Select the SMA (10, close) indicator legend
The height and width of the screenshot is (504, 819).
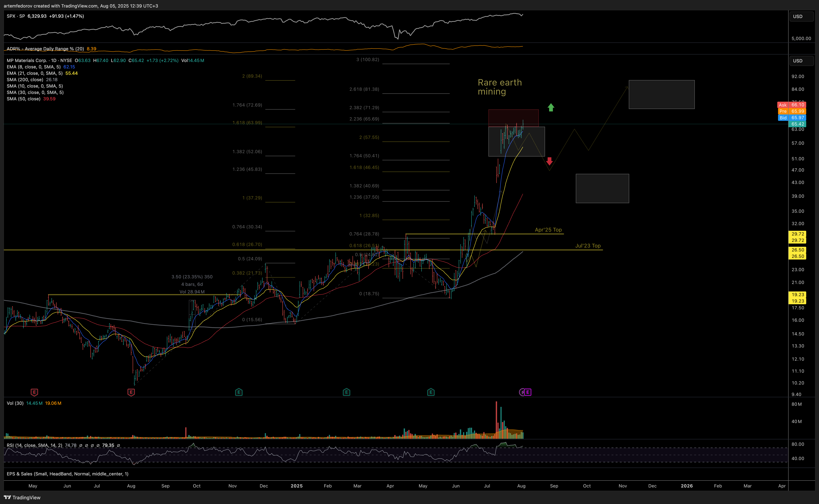[35, 86]
